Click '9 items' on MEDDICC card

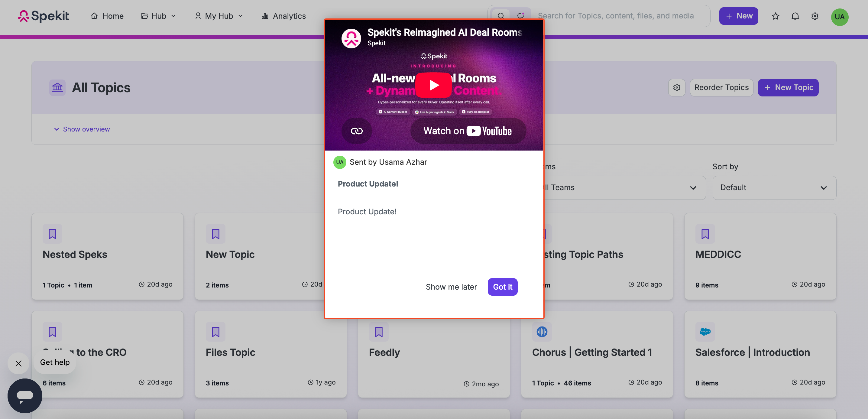pos(707,285)
